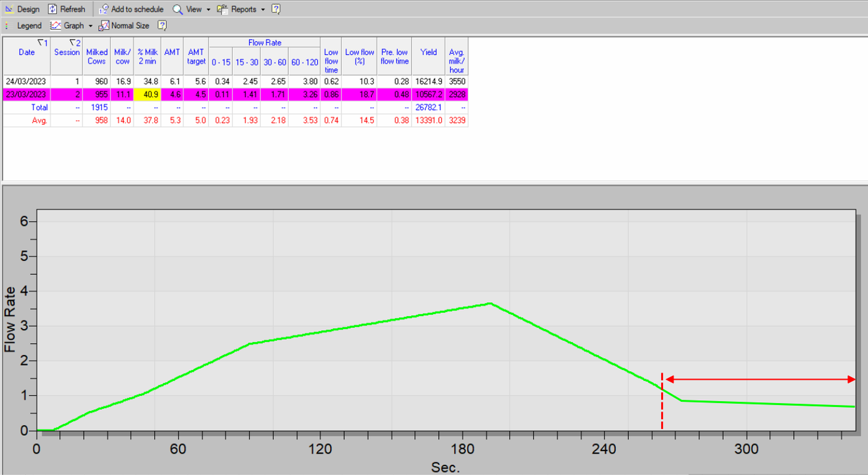This screenshot has height=475, width=868.
Task: Open help icon in top toolbar
Action: point(276,9)
